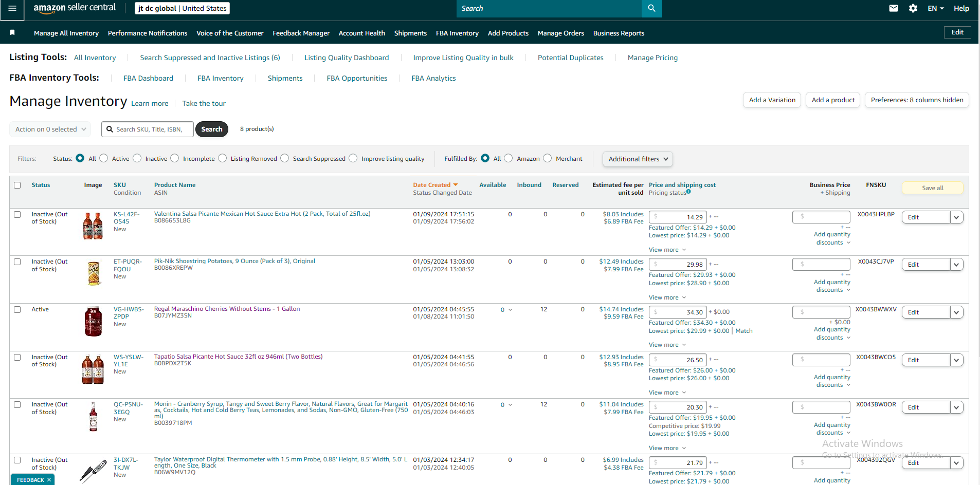The width and height of the screenshot is (980, 485).
Task: Click the Add a product button
Action: [833, 100]
